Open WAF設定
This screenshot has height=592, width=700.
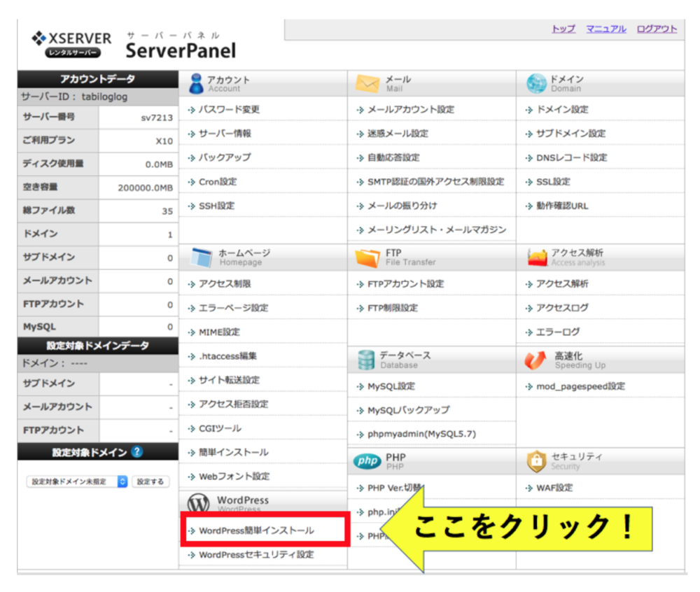tap(554, 488)
